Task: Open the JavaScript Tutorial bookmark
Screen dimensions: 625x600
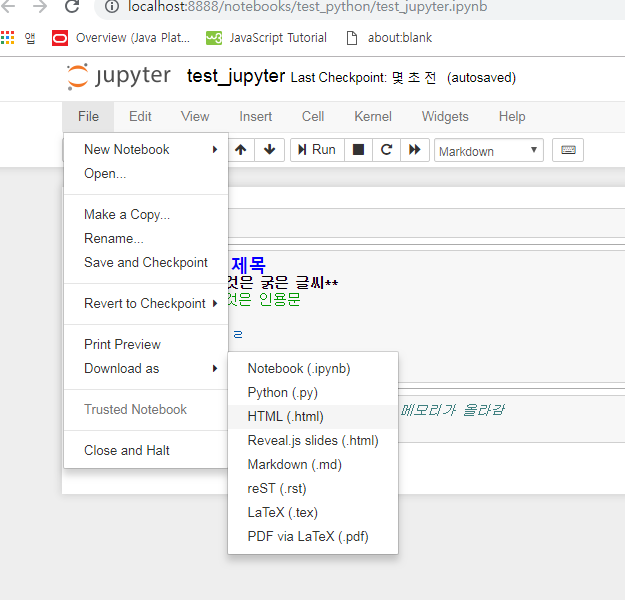Action: 266,38
